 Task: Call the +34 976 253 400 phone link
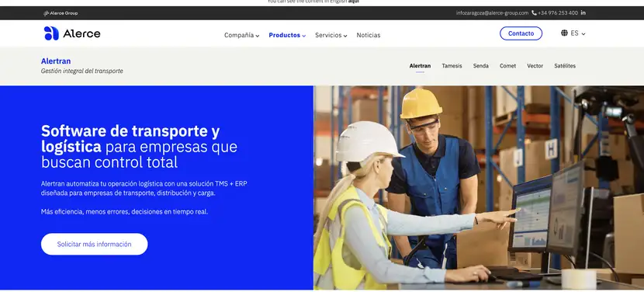[557, 12]
